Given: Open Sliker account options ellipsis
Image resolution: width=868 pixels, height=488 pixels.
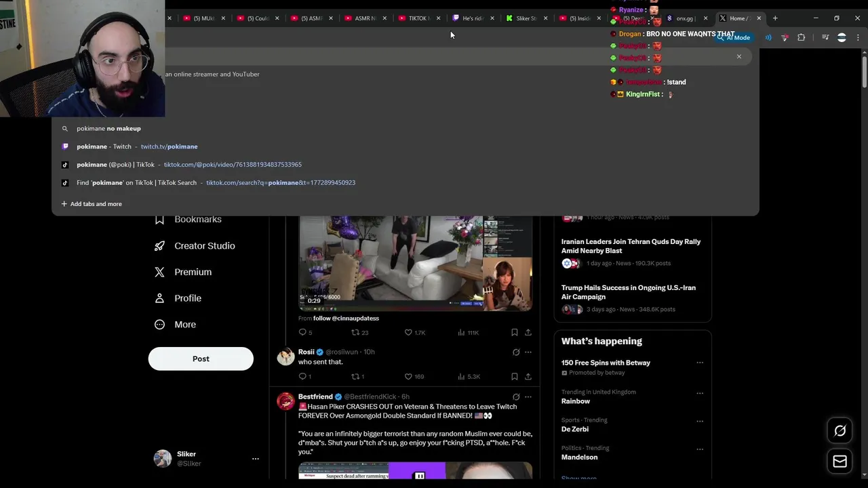Looking at the screenshot, I should 256,459.
